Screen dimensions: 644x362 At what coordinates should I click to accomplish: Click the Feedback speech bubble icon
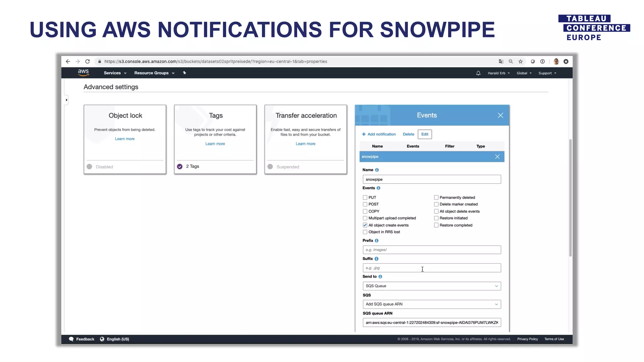click(x=71, y=339)
